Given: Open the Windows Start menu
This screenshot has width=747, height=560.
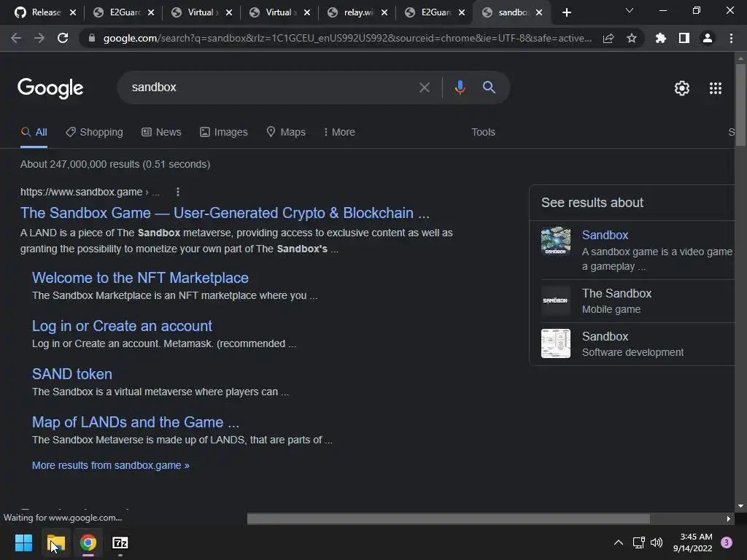Looking at the screenshot, I should click(x=23, y=542).
